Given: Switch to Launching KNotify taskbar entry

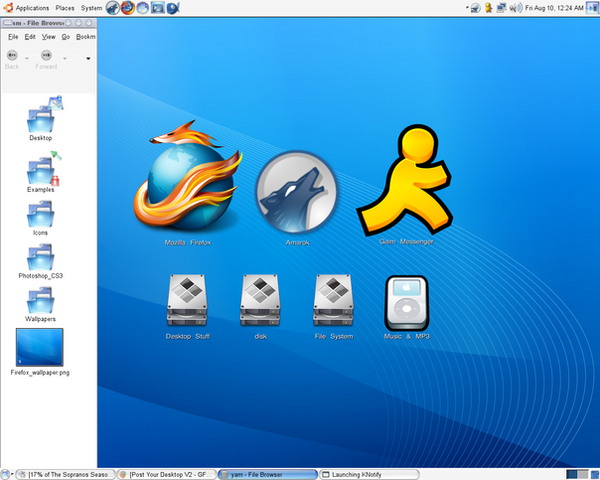Looking at the screenshot, I should (369, 475).
